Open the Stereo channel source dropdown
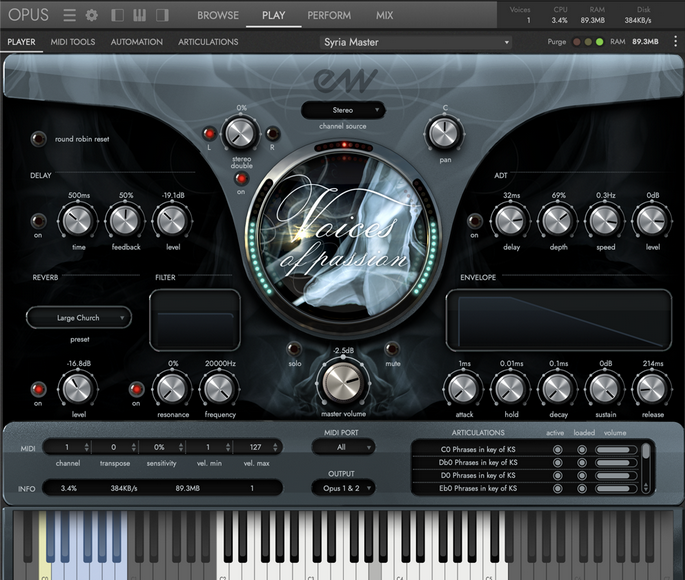 click(x=343, y=110)
